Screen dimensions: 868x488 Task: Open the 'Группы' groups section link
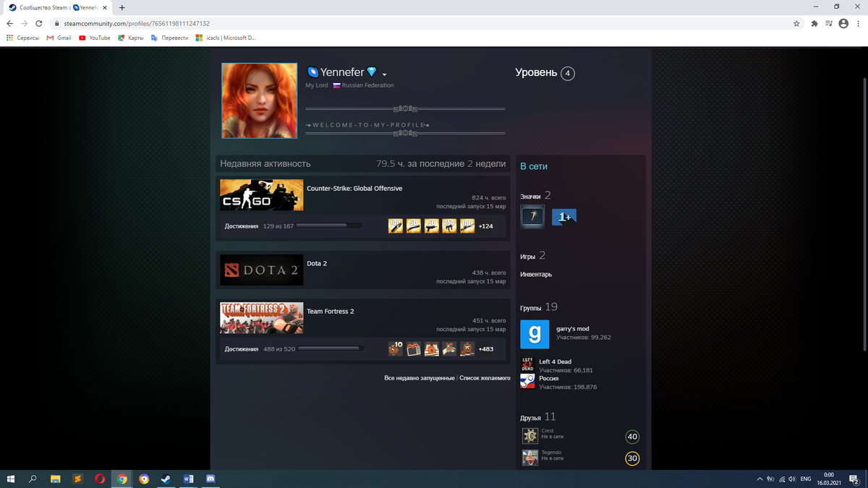tap(532, 307)
